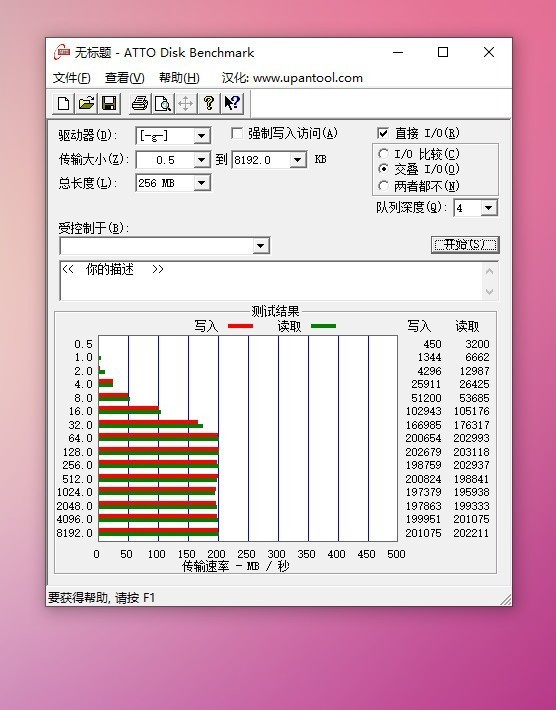Click the 写入 results column header
Viewport: 556px width, 710px height.
click(419, 326)
